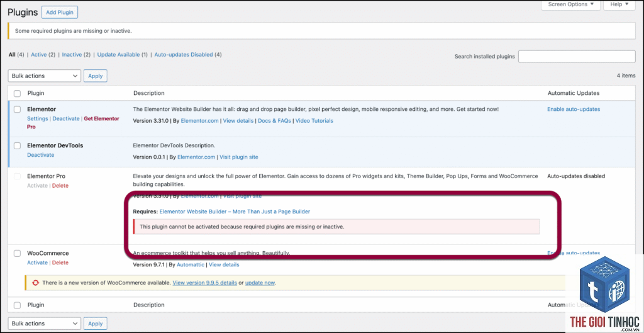644x333 pixels.
Task: Toggle the footer select-all checkbox
Action: click(x=17, y=305)
